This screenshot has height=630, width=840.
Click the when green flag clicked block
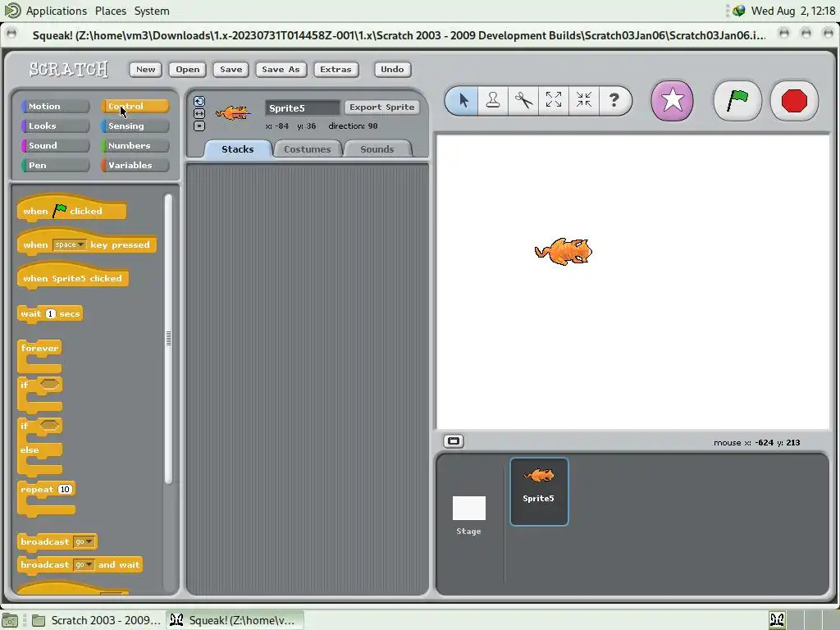pos(72,210)
